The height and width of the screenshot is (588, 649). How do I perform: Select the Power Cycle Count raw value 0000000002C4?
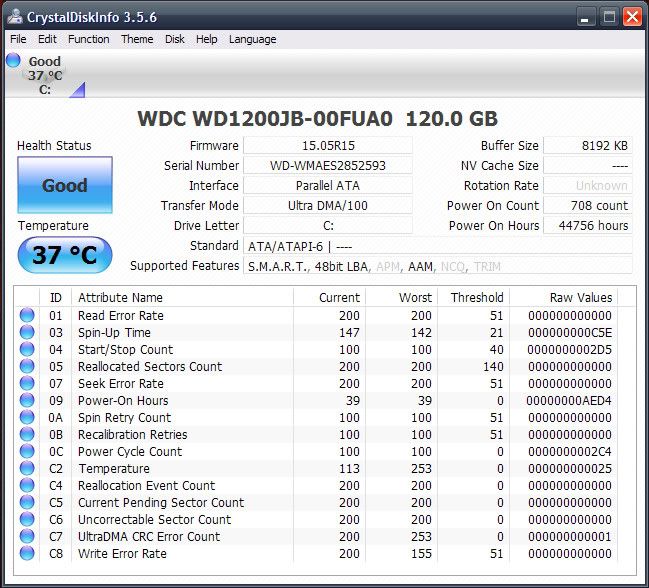pyautogui.click(x=570, y=451)
